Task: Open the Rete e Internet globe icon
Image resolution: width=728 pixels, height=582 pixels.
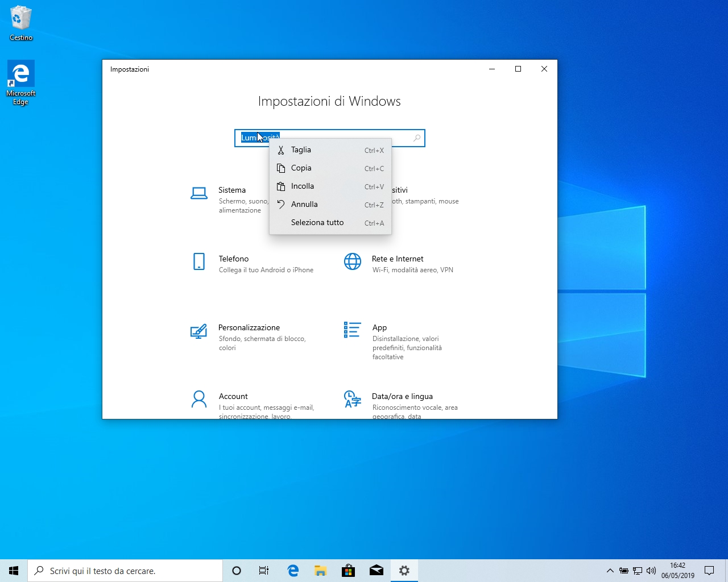Action: (x=353, y=261)
